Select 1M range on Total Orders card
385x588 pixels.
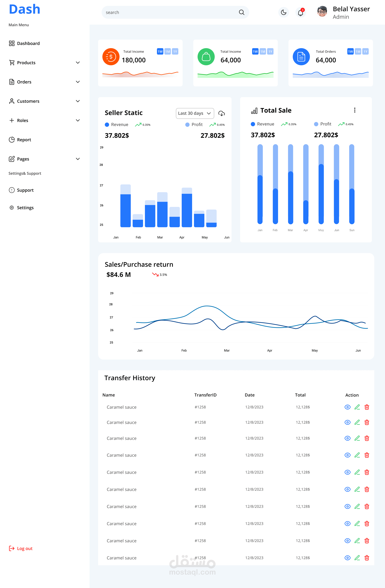point(358,51)
